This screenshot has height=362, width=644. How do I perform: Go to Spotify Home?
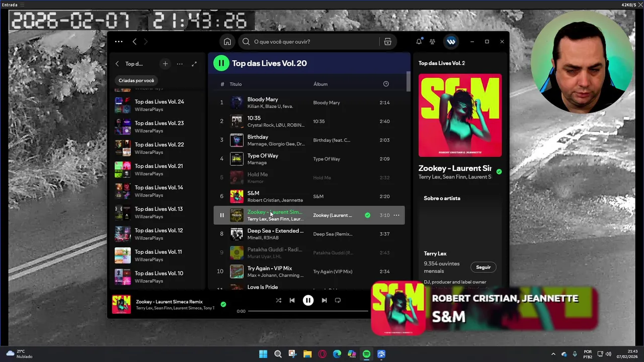(x=227, y=42)
